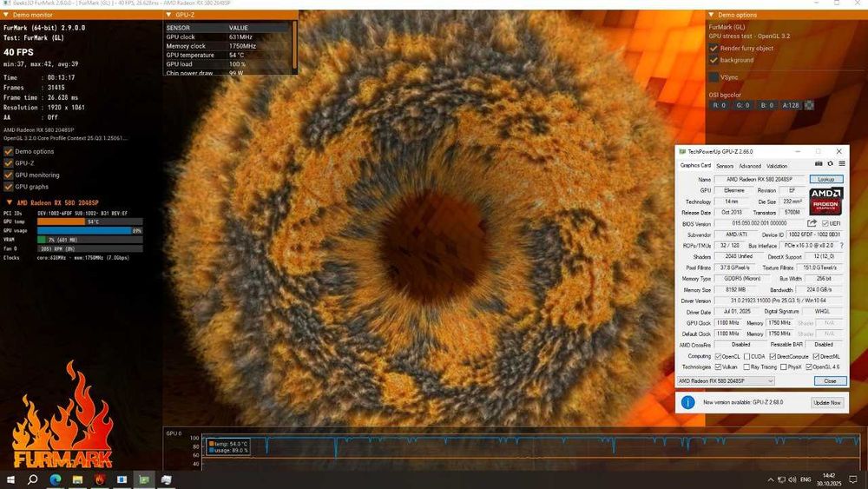Collapse the GPU-Z overlay panel header

tap(169, 15)
